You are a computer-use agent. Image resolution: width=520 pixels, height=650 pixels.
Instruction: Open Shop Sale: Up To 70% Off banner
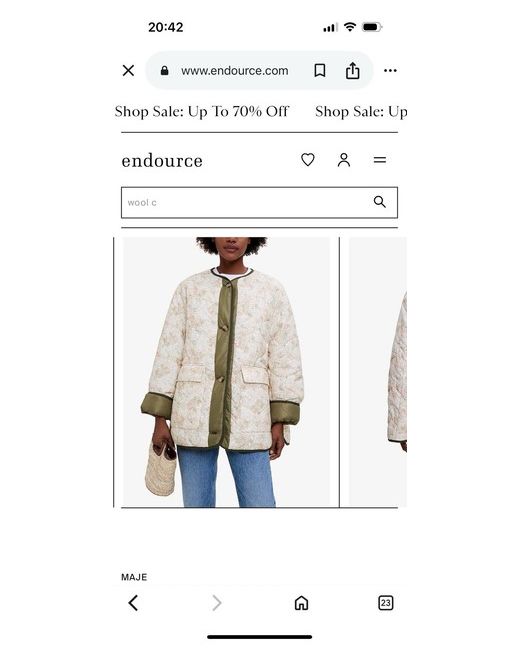pyautogui.click(x=202, y=112)
